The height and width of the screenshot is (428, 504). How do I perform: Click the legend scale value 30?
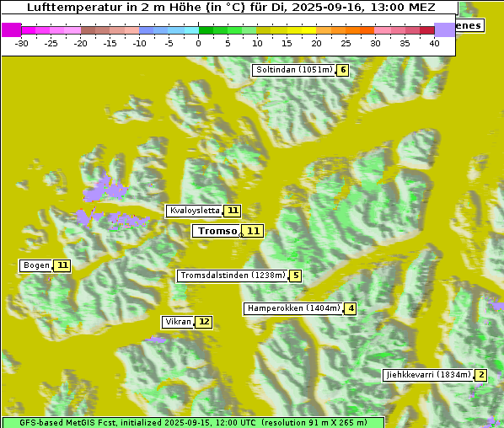375,43
